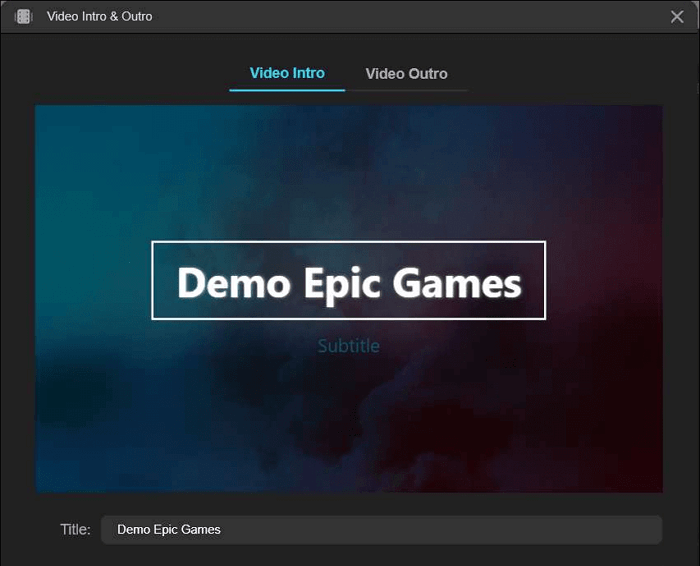Close the Video Intro & Outro dialog
Screen dimensions: 700x566
point(677,17)
